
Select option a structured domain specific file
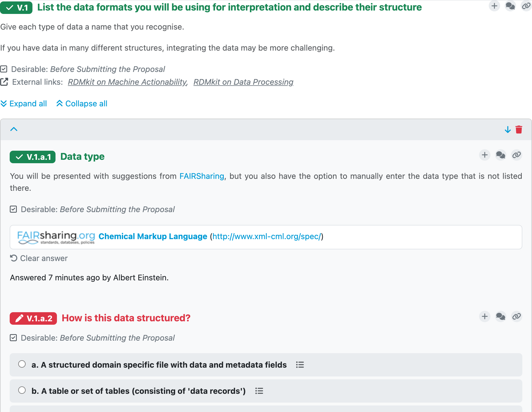[22, 364]
